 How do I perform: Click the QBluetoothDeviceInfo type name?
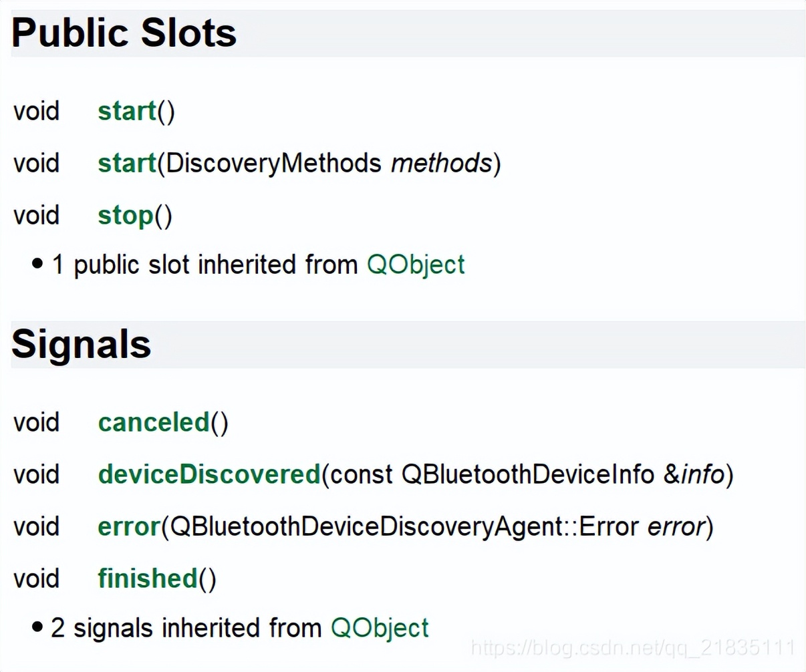click(x=527, y=475)
